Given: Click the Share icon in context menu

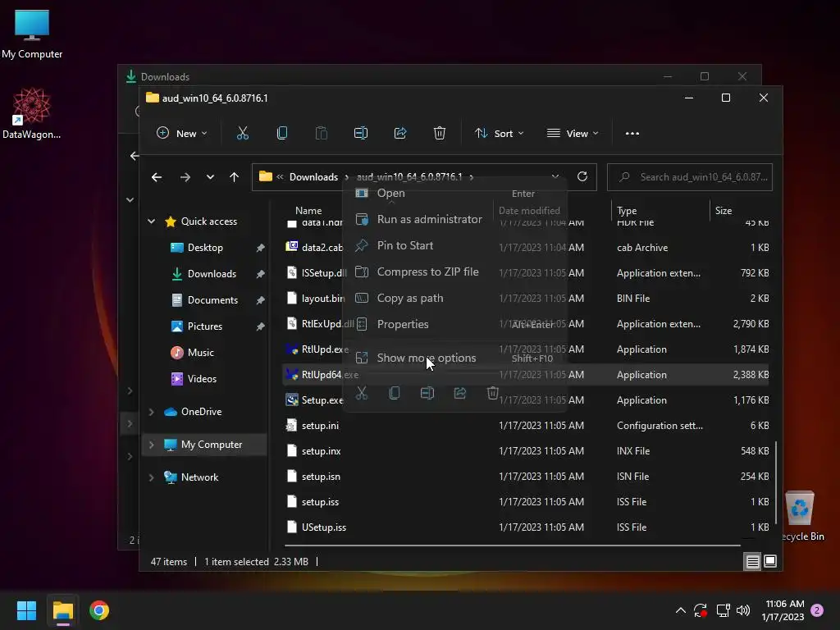Looking at the screenshot, I should pos(459,393).
